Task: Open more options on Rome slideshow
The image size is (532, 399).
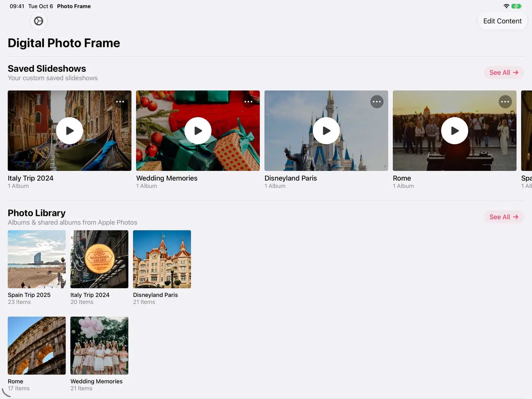Action: tap(505, 102)
